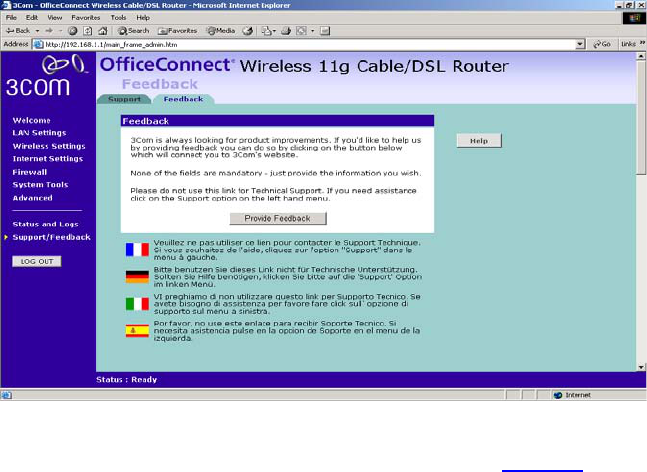Open the Favorites toolbar button

tap(178, 31)
